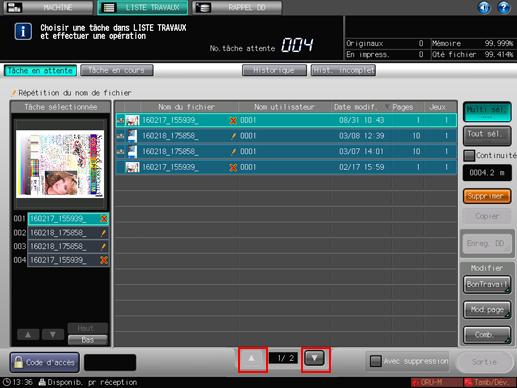Click the speaker sound icon
The width and height of the screenshot is (517, 388).
coord(484,7)
